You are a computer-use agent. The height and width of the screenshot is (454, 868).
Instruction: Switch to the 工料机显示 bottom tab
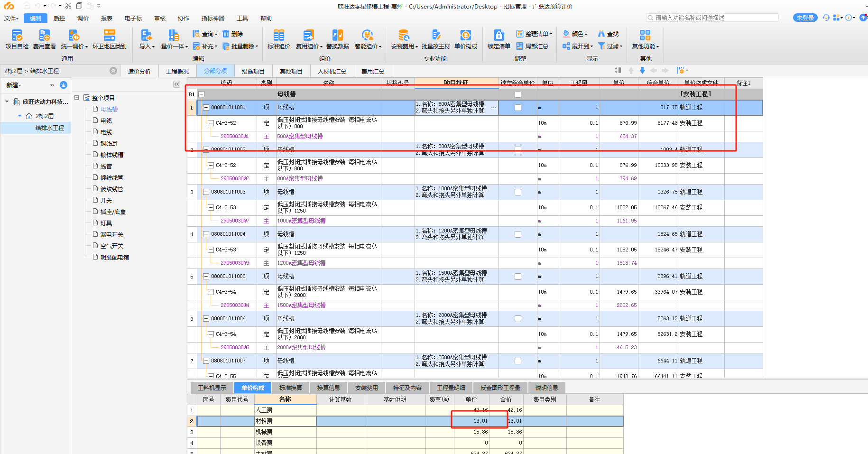(212, 388)
